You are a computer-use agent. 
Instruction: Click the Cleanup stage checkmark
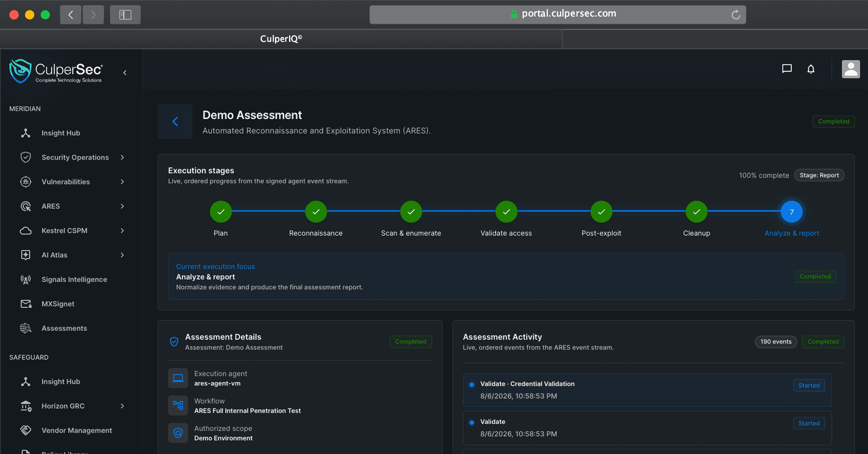[x=697, y=212]
